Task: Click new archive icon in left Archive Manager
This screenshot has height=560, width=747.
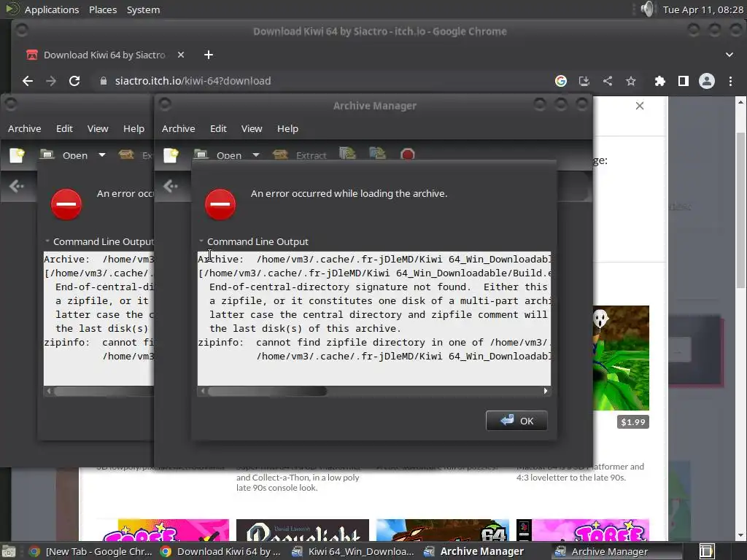Action: coord(18,155)
